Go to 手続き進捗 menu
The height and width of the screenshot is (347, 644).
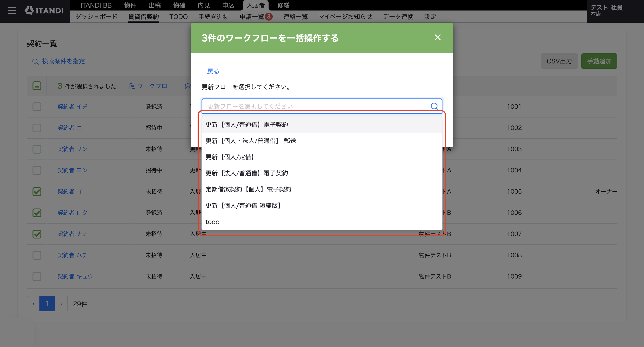214,17
